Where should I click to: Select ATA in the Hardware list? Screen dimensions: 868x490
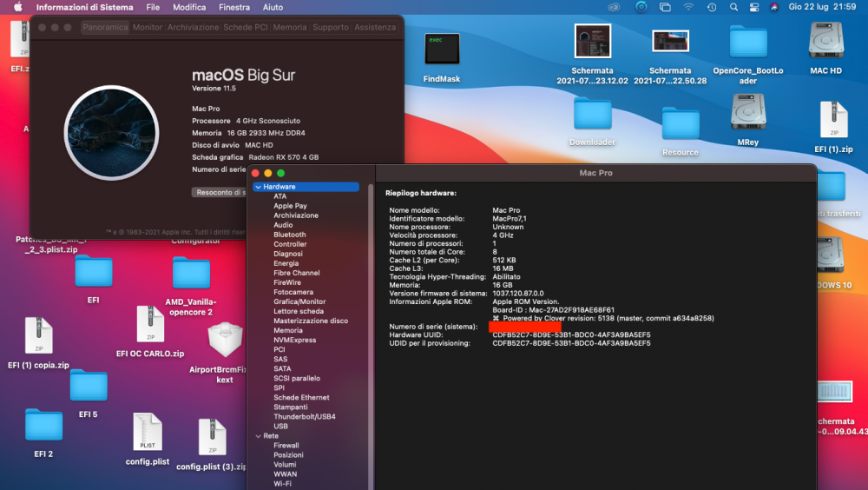[x=280, y=196]
